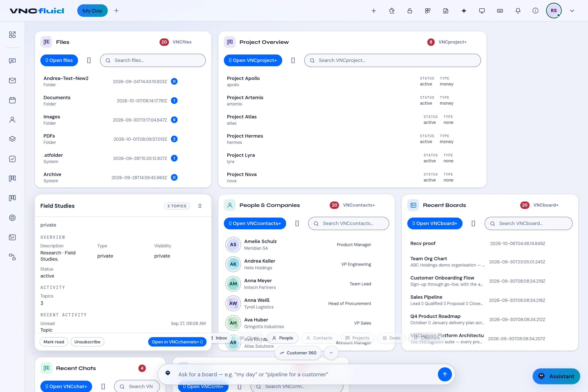The height and width of the screenshot is (392, 588).
Task: Open the Assistant button
Action: [x=556, y=376]
